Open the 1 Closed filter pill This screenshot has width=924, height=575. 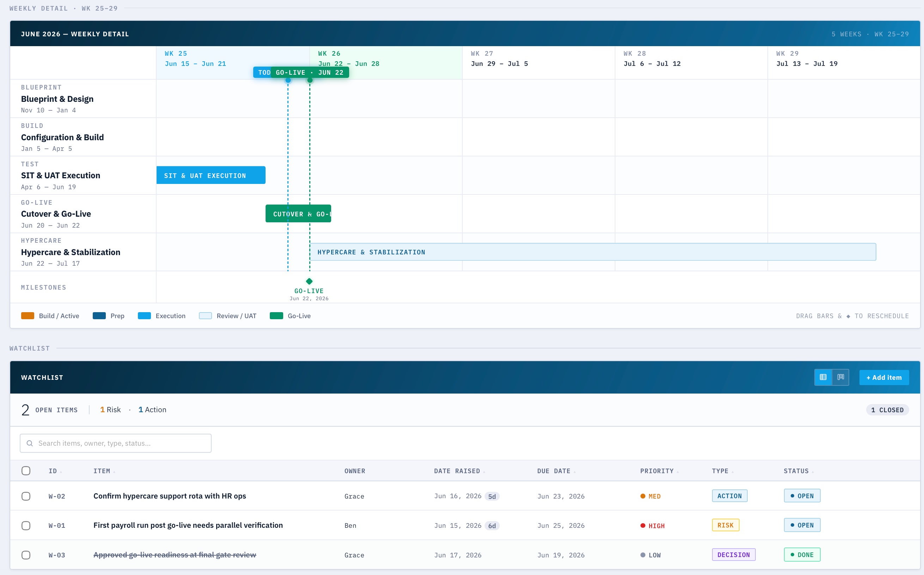coord(887,410)
